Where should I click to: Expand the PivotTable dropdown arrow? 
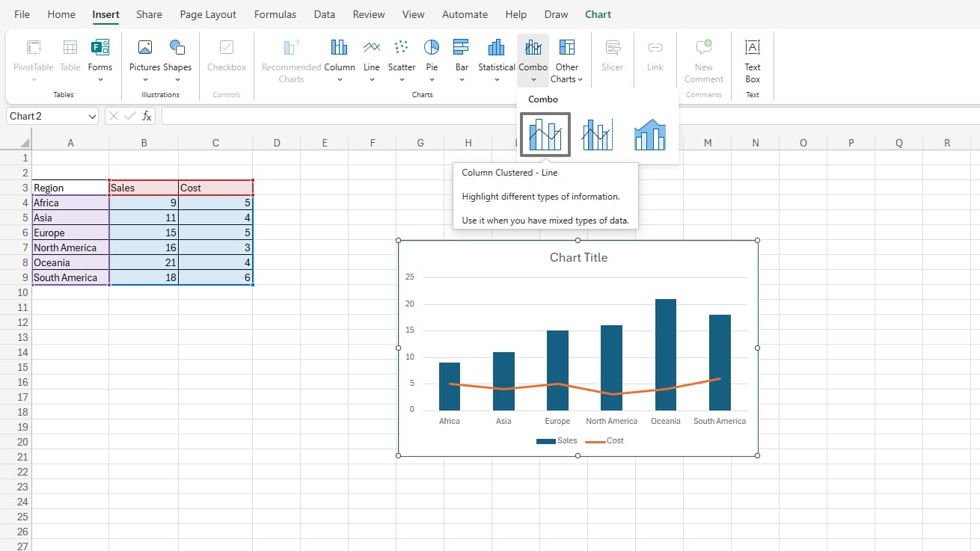pos(34,79)
